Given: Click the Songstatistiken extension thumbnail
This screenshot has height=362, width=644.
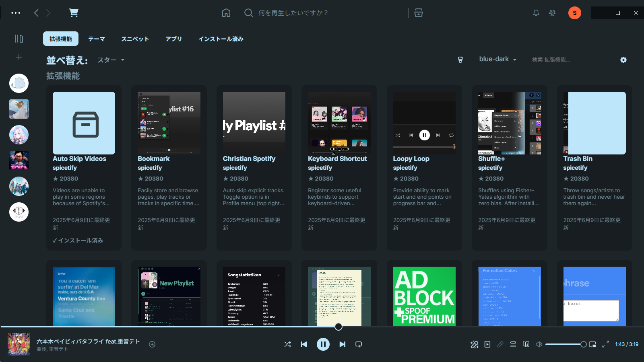Looking at the screenshot, I should [x=254, y=296].
